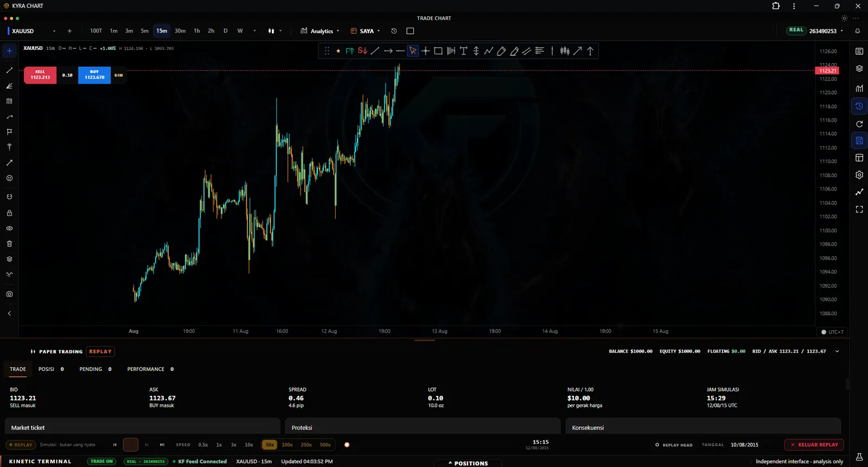Choose the horizontal line tool

(400, 51)
